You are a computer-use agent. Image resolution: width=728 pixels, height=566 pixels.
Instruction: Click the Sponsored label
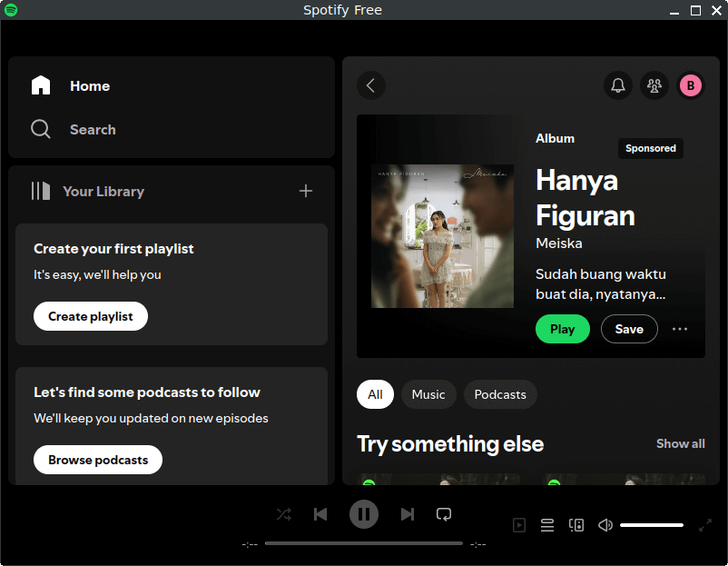click(651, 148)
